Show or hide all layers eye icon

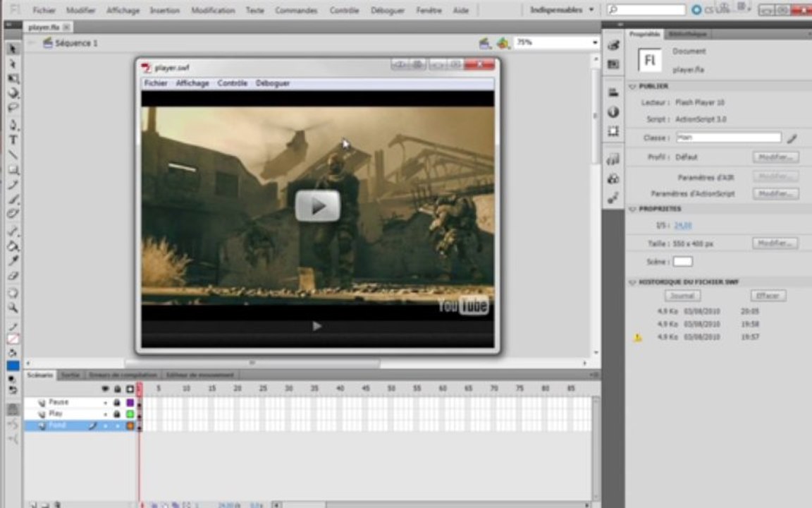click(105, 389)
